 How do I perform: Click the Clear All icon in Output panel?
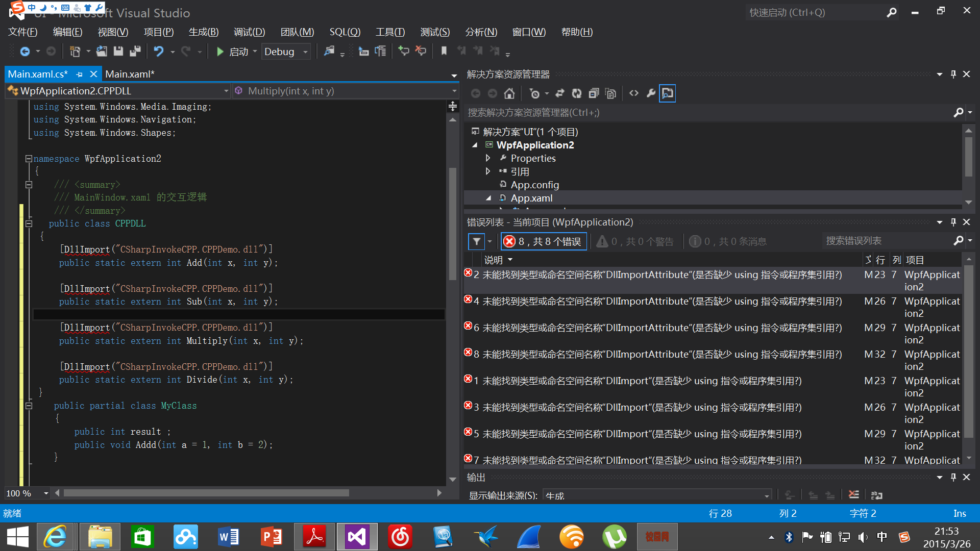point(853,494)
